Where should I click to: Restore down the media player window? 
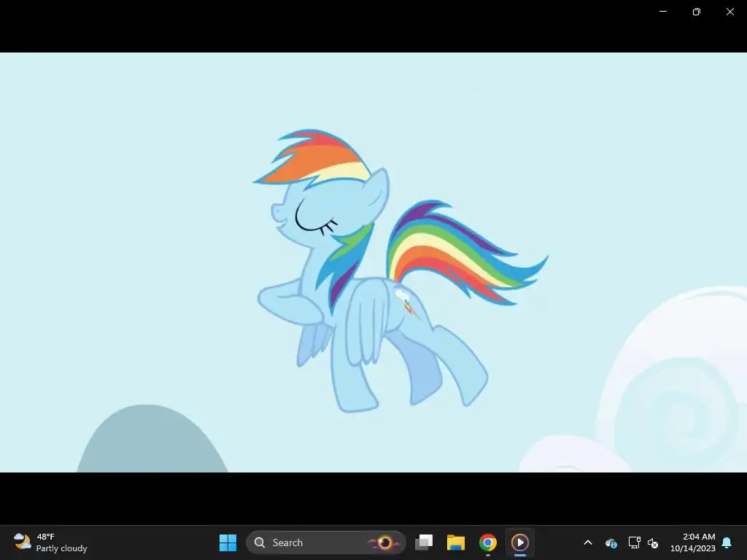tap(696, 12)
